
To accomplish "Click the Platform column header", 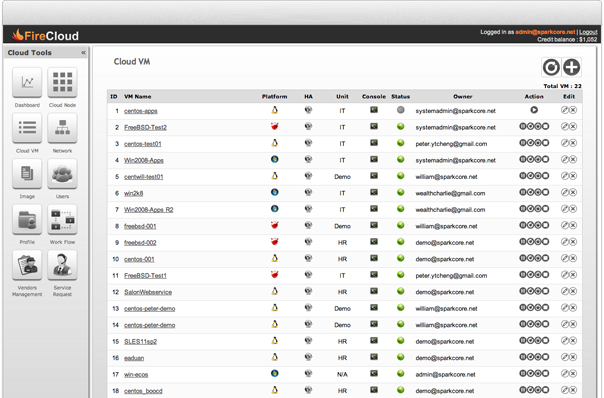I will click(x=274, y=97).
